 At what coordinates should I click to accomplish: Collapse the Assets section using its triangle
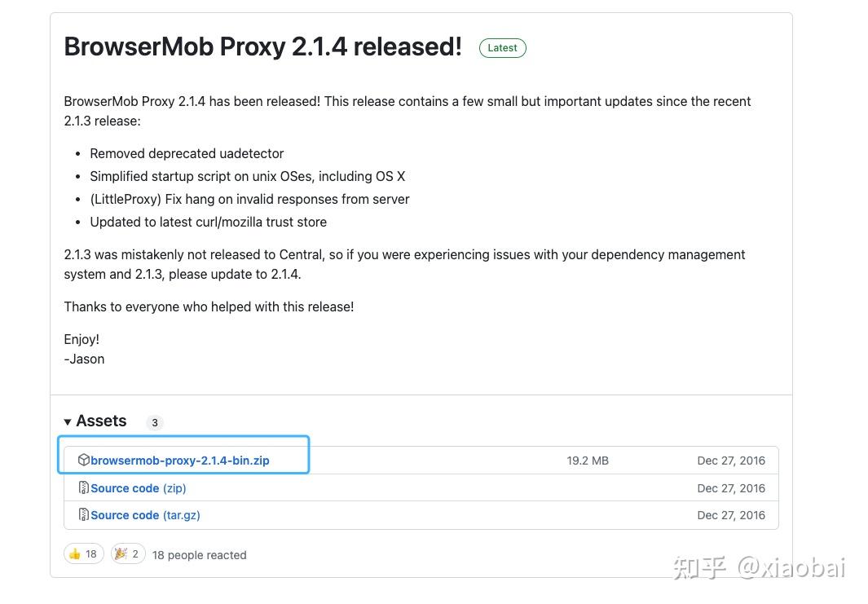click(68, 421)
